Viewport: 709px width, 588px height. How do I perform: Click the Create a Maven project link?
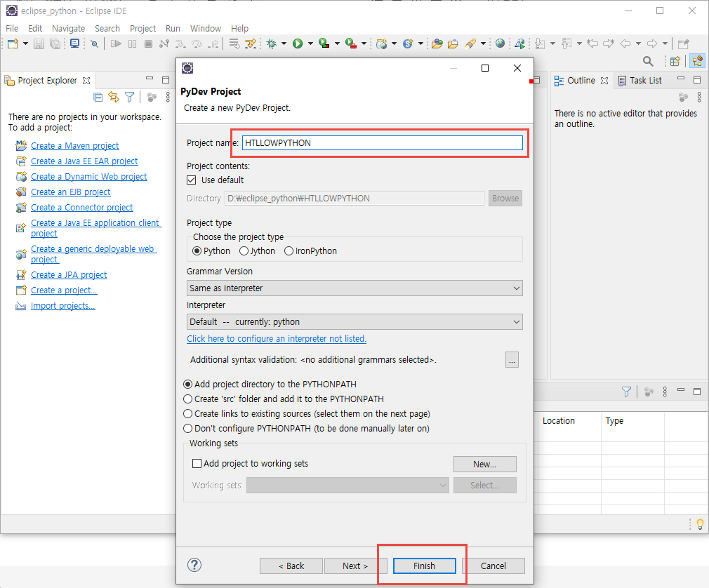(74, 145)
